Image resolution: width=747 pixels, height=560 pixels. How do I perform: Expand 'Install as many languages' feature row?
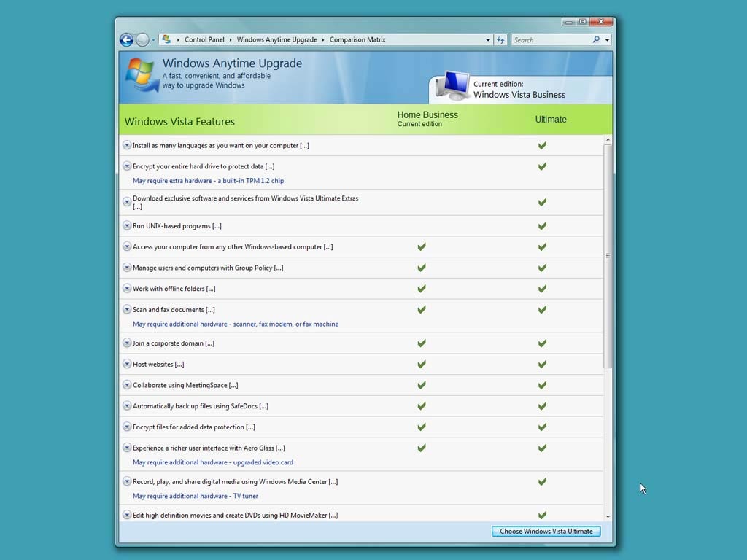click(x=127, y=145)
